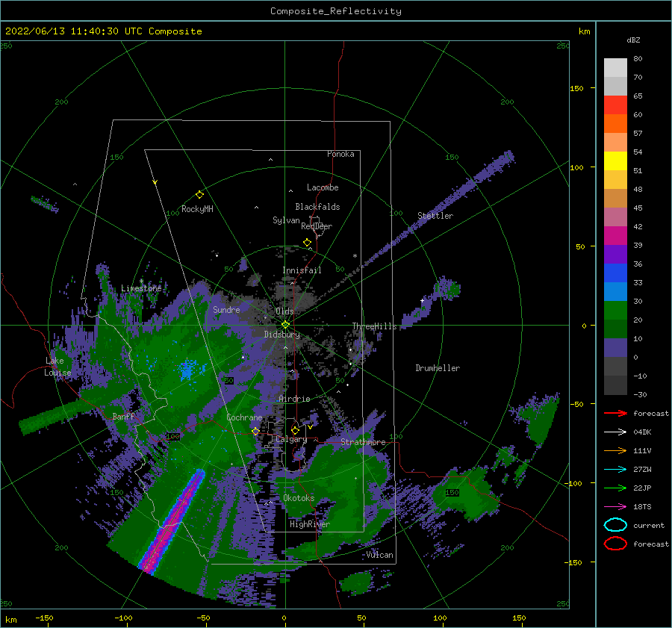Click the Airdrie city label
This screenshot has width=672, height=628.
[x=294, y=399]
